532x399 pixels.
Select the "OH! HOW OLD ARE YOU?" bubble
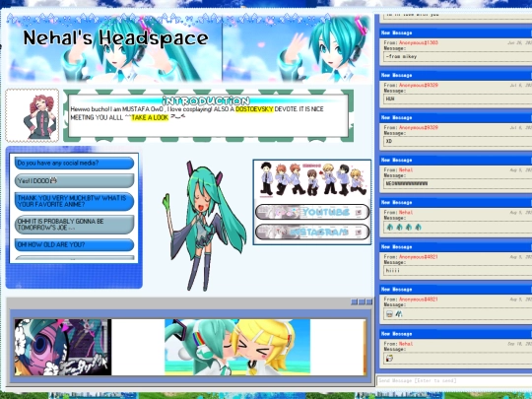(74, 244)
